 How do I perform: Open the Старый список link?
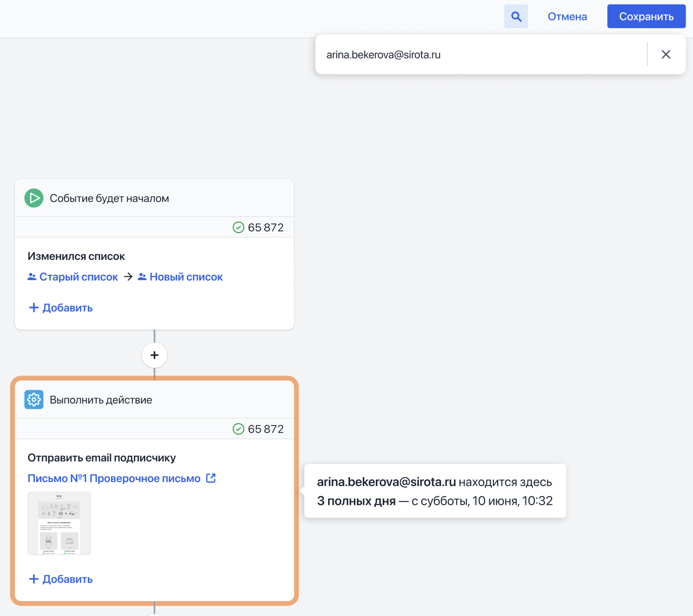(x=78, y=277)
